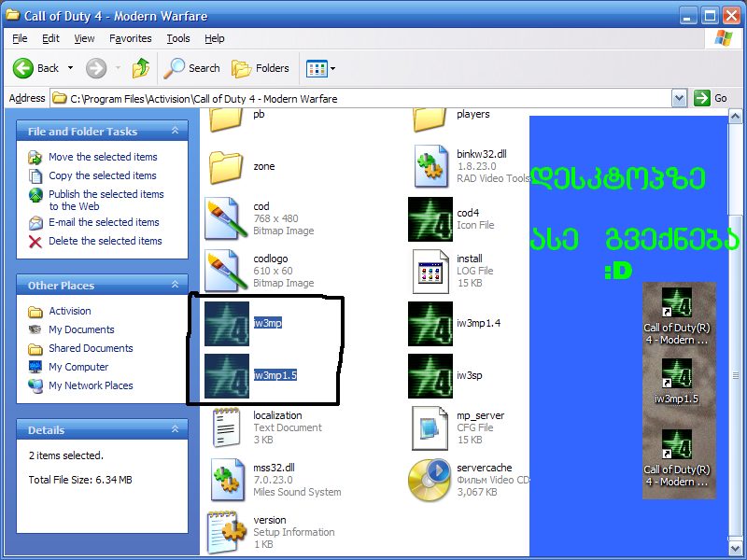Viewport: 747px width, 560px height.
Task: Select the install LOG file icon
Action: point(430,272)
